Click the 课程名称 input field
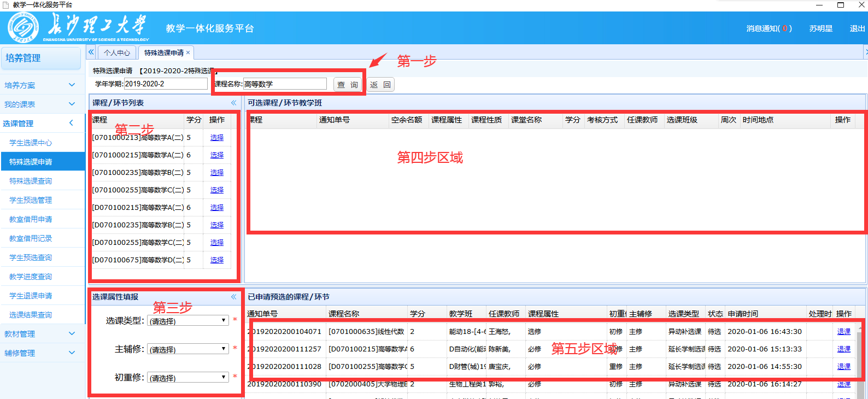The width and height of the screenshot is (868, 399). click(x=284, y=84)
